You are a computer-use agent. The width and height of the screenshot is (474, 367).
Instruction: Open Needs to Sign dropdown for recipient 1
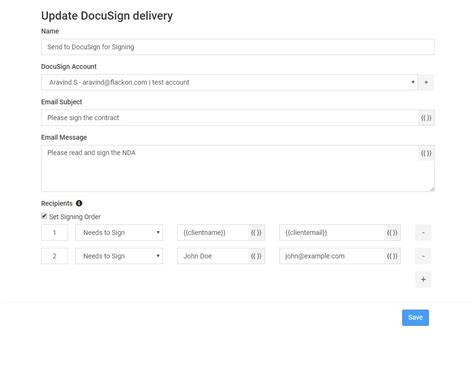pyautogui.click(x=119, y=233)
